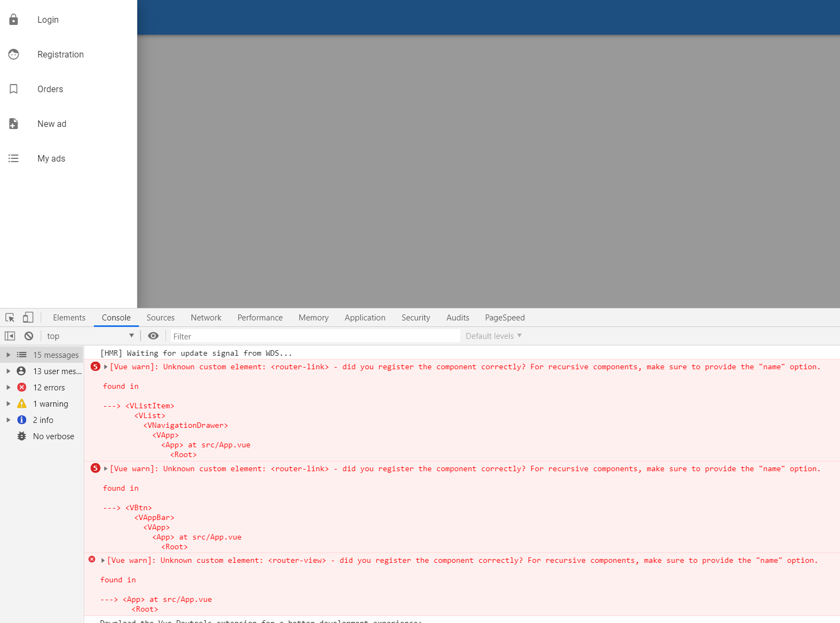This screenshot has height=623, width=840.
Task: Click the New ad file icon
Action: [14, 124]
